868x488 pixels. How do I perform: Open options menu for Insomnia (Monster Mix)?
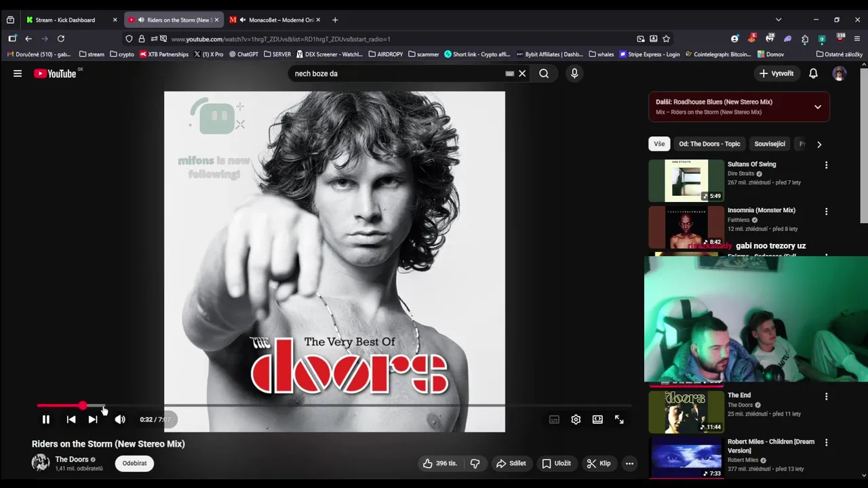(826, 211)
